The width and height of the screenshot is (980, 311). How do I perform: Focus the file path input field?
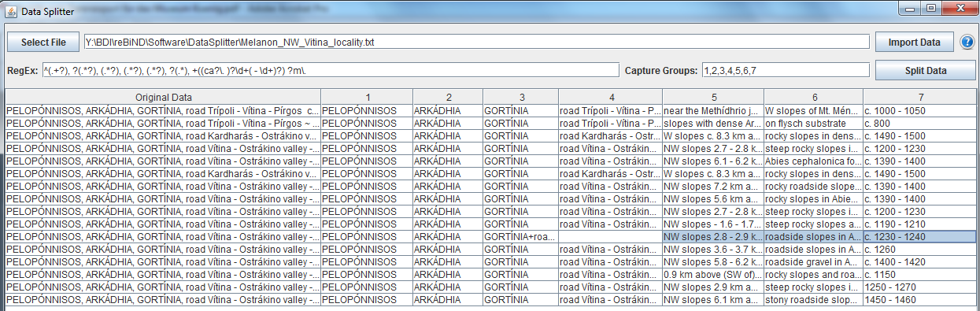tap(476, 42)
